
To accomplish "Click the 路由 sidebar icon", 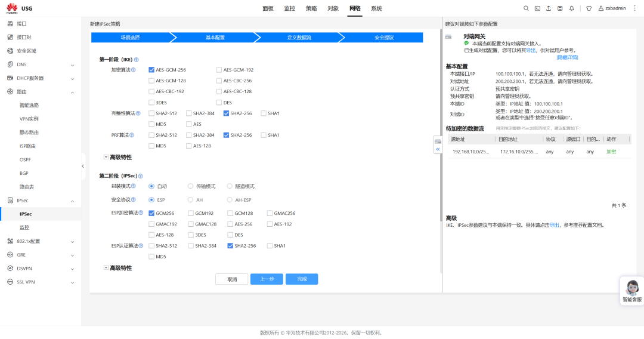I will pyautogui.click(x=10, y=92).
